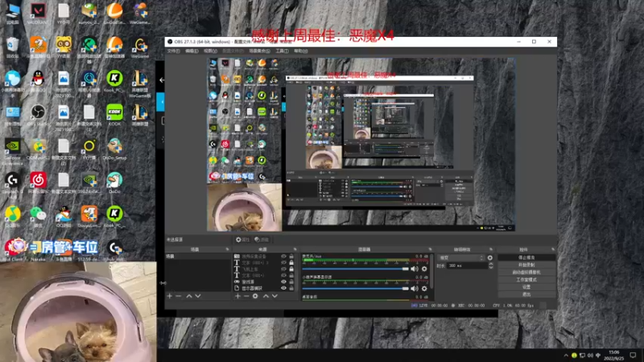This screenshot has height=362, width=644.
Task: Move scene up with arrow icon
Action: [x=189, y=296]
